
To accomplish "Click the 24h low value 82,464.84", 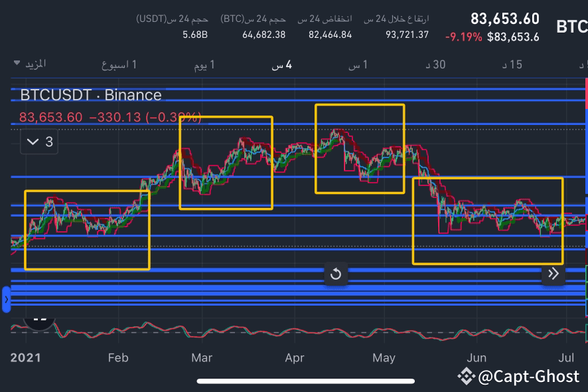I will [x=330, y=35].
